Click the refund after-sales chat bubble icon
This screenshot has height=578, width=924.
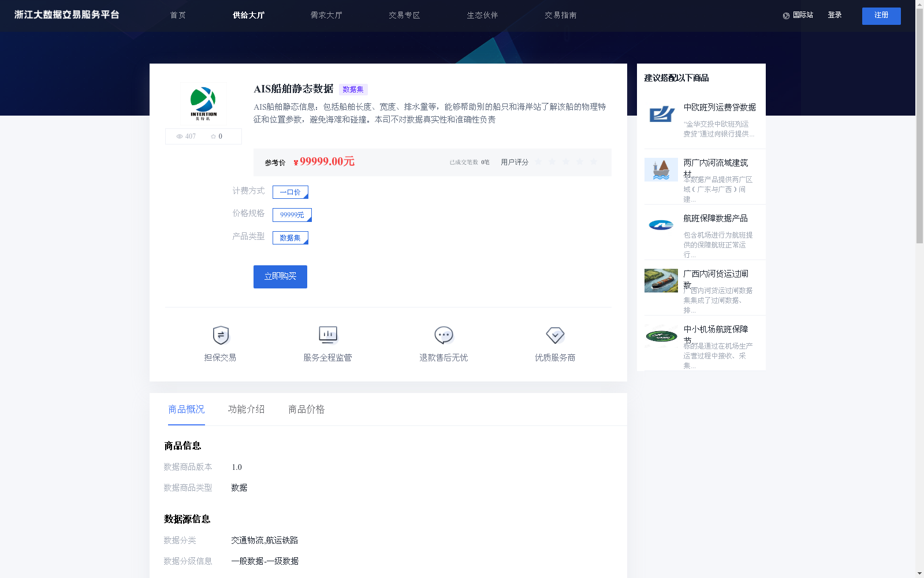(x=444, y=335)
